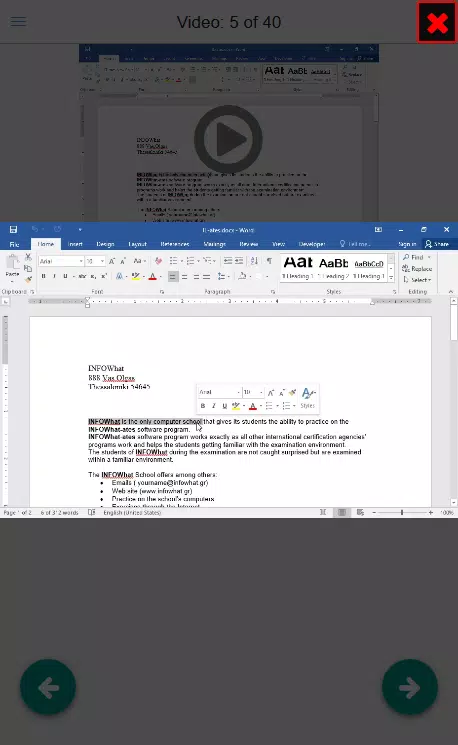Viewport: 458px width, 745px height.
Task: Switch to the Insert tab
Action: (x=75, y=244)
